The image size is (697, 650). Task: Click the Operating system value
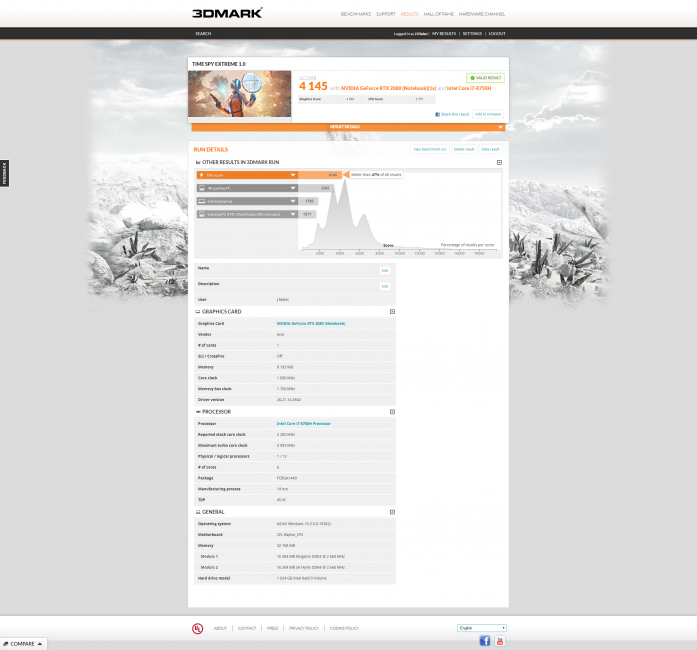click(304, 524)
